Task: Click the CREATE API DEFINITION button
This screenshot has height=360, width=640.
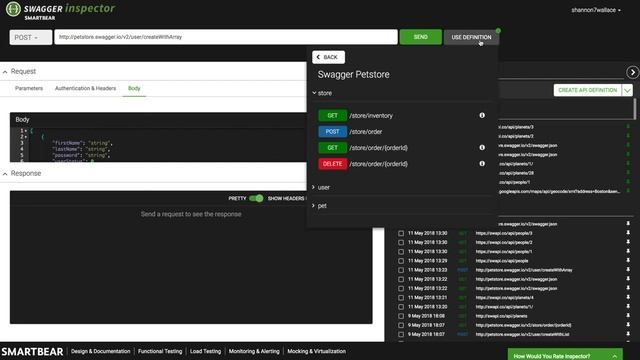Action: click(587, 90)
